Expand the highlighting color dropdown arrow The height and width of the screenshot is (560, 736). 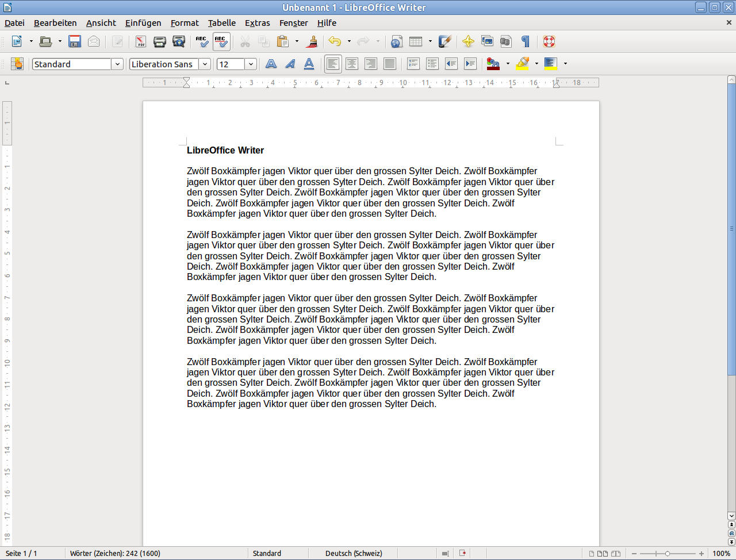click(x=536, y=64)
